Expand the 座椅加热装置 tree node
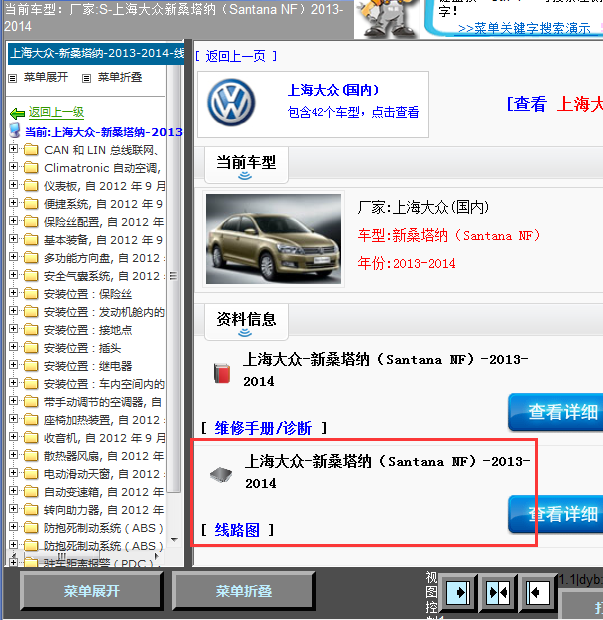 point(13,419)
